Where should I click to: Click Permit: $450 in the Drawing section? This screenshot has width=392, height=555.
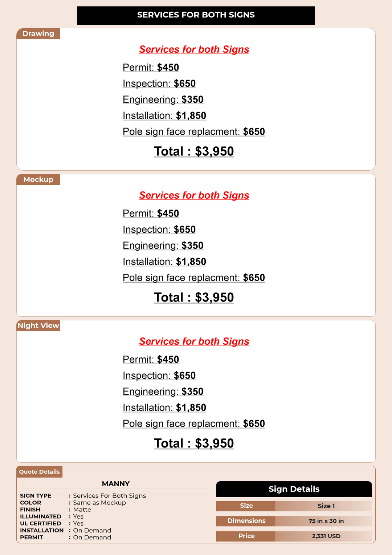pos(151,68)
